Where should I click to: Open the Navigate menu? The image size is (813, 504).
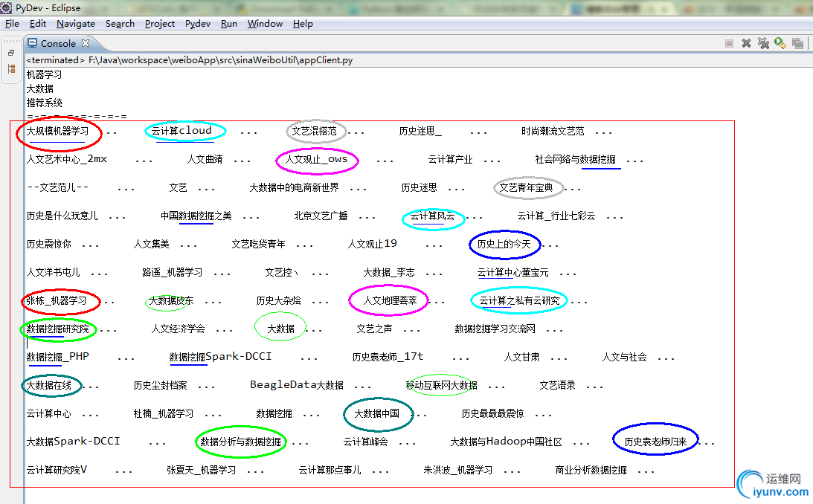click(x=76, y=24)
